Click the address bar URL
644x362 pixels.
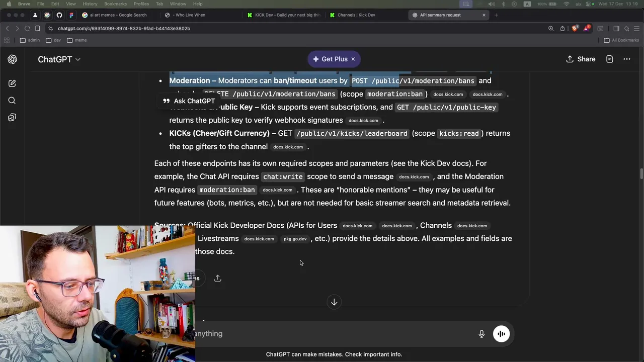[124, 29]
